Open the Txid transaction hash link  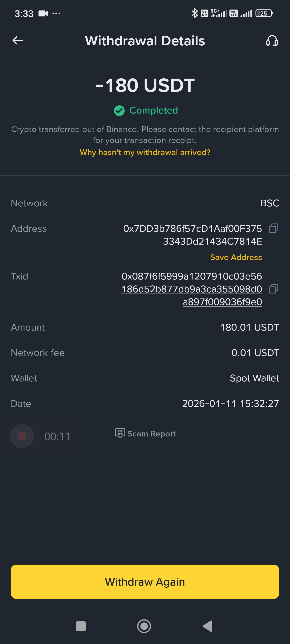(x=192, y=289)
